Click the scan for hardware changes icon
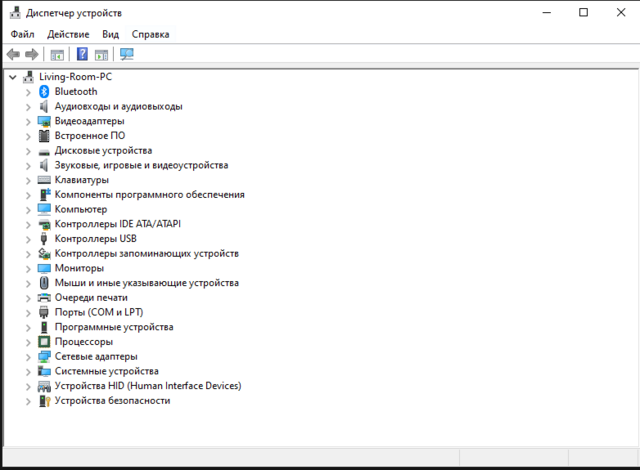 127,54
